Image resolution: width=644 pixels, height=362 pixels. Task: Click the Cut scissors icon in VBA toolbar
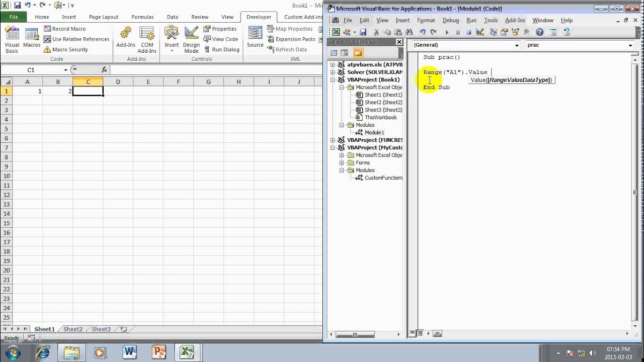(376, 32)
